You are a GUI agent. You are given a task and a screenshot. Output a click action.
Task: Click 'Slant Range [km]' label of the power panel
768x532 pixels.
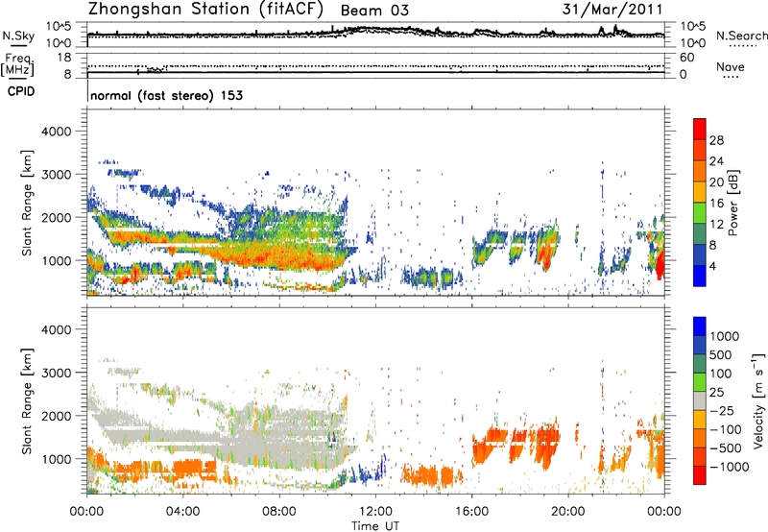[27, 203]
